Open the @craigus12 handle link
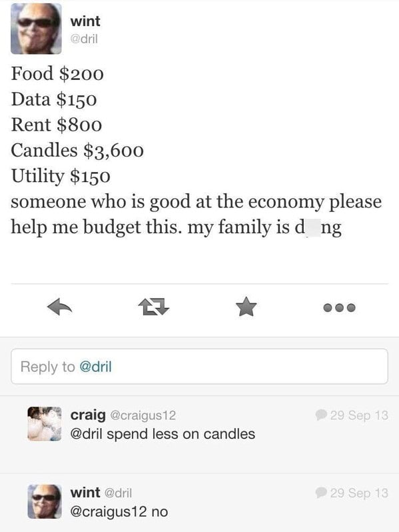Screen dimensions: 399x532 pyautogui.click(x=143, y=415)
